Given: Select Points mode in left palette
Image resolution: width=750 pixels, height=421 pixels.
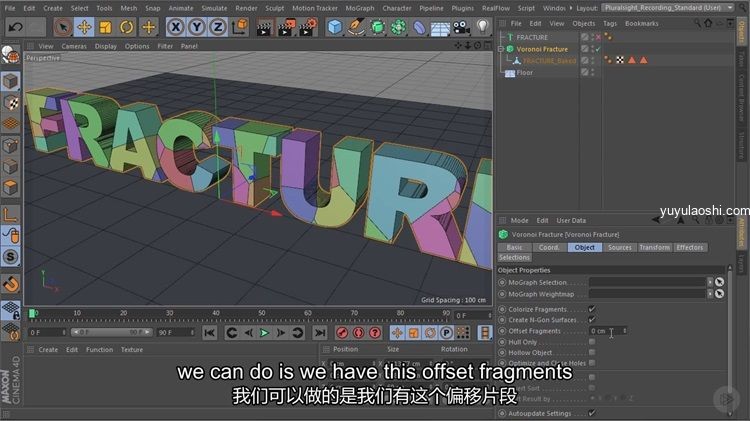Looking at the screenshot, I should [x=11, y=145].
